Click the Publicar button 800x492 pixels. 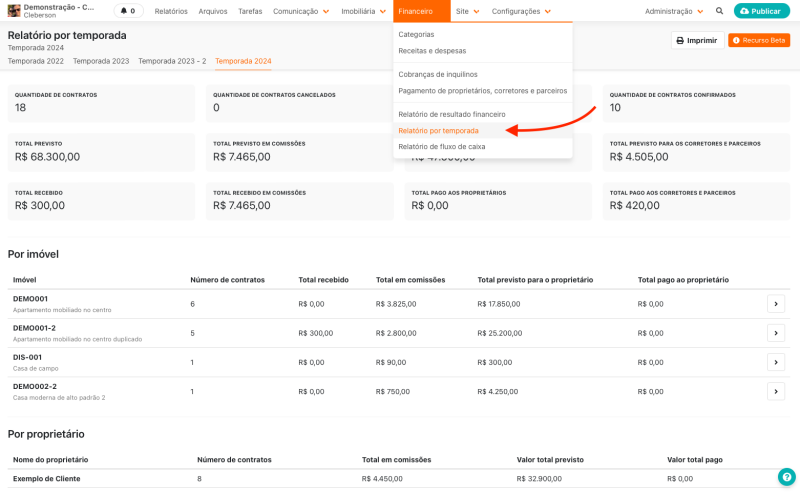pyautogui.click(x=761, y=11)
